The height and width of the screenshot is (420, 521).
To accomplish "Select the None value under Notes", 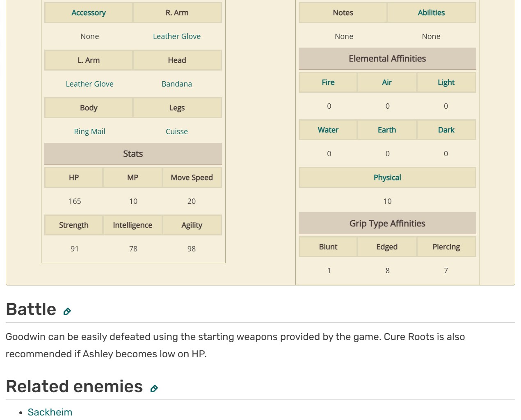I will pyautogui.click(x=344, y=37).
